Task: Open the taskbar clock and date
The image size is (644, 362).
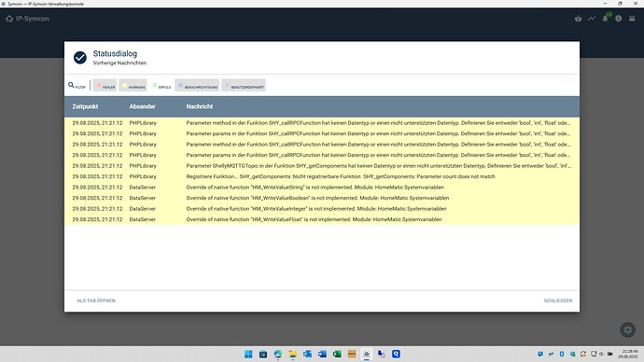Action: pos(629,354)
